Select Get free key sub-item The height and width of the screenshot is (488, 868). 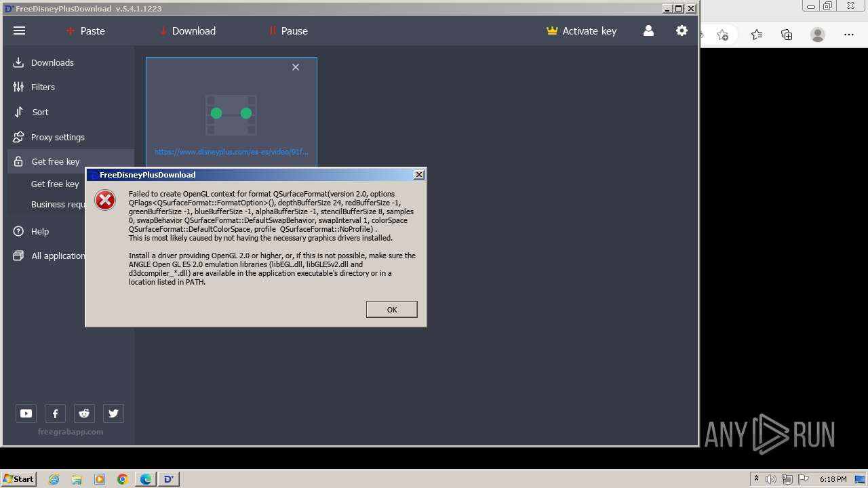[55, 184]
